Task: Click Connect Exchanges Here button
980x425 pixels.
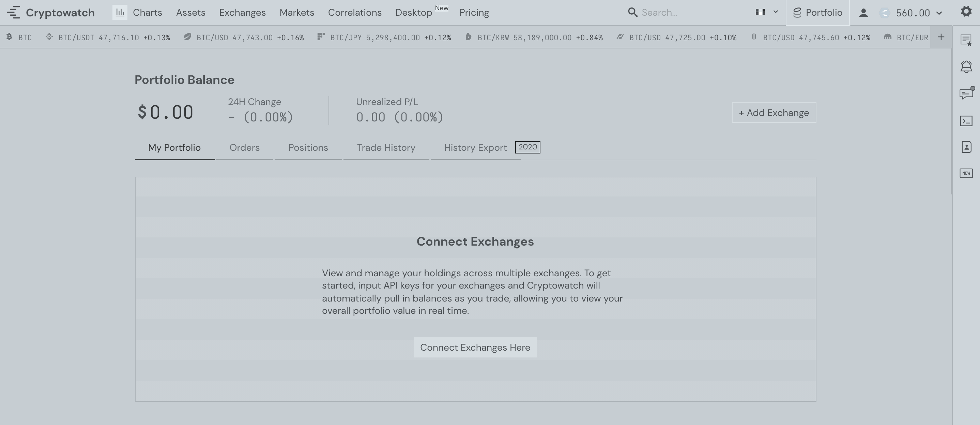Action: pyautogui.click(x=475, y=347)
